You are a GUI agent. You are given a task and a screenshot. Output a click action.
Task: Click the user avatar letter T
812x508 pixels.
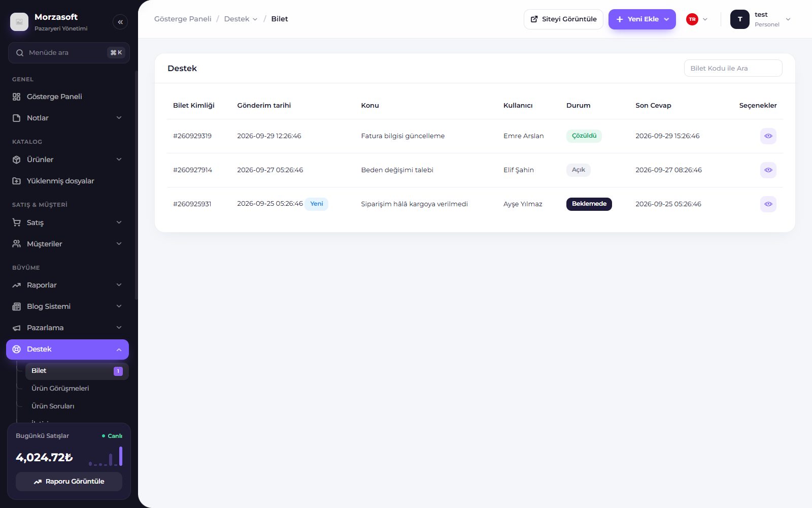(x=740, y=19)
